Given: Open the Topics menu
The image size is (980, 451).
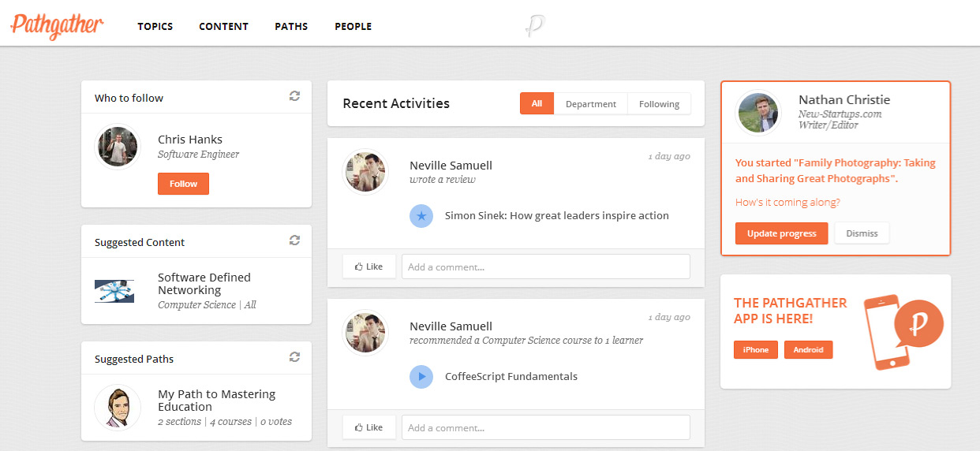Looking at the screenshot, I should click(x=155, y=27).
